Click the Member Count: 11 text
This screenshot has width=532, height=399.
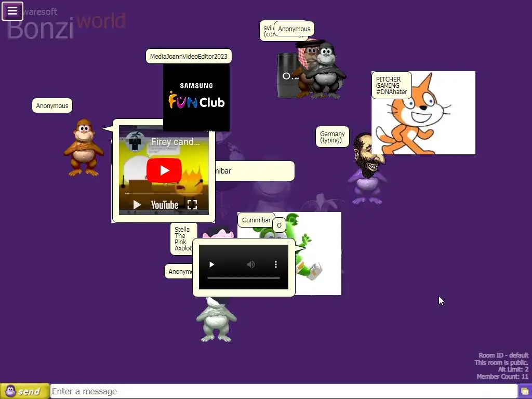pyautogui.click(x=502, y=377)
